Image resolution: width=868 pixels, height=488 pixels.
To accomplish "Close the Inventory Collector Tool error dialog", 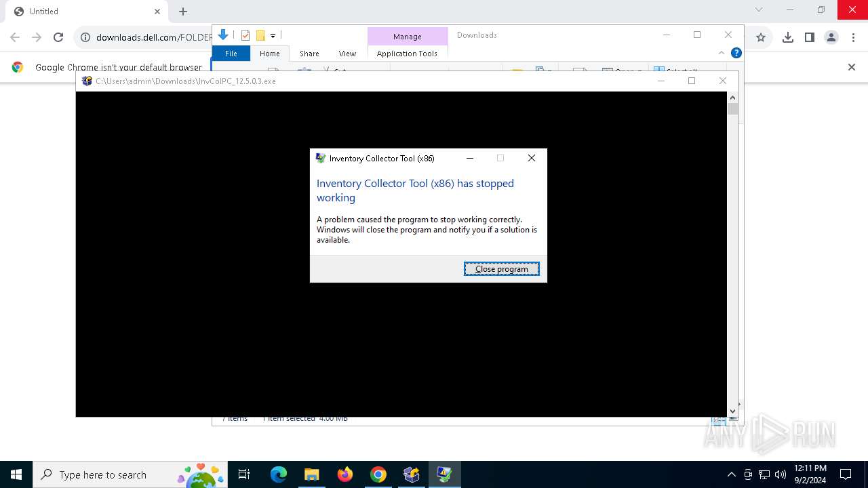I will (x=532, y=158).
